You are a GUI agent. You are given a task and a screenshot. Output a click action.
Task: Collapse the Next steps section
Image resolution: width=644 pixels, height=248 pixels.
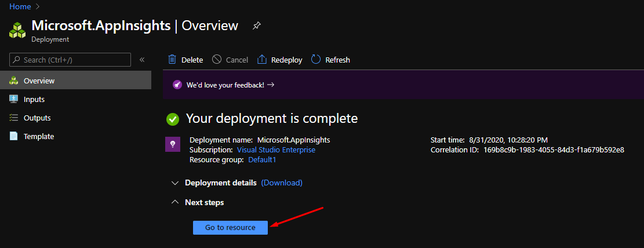tap(175, 203)
